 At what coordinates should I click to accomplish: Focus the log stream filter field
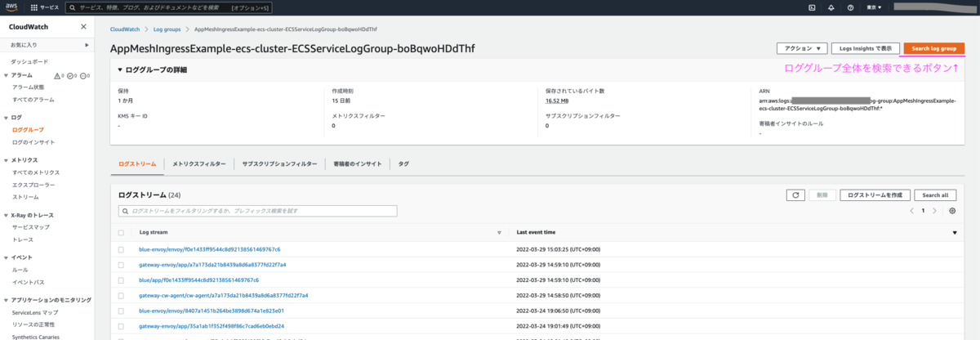tap(257, 211)
